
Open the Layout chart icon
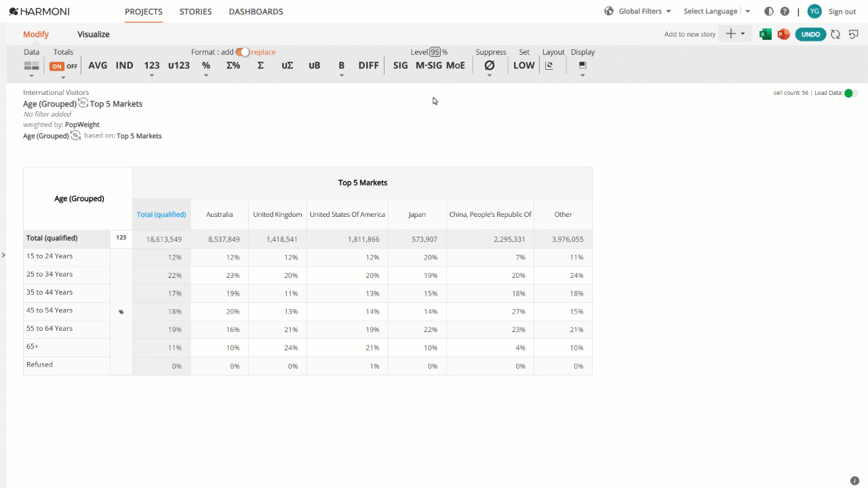pyautogui.click(x=549, y=66)
